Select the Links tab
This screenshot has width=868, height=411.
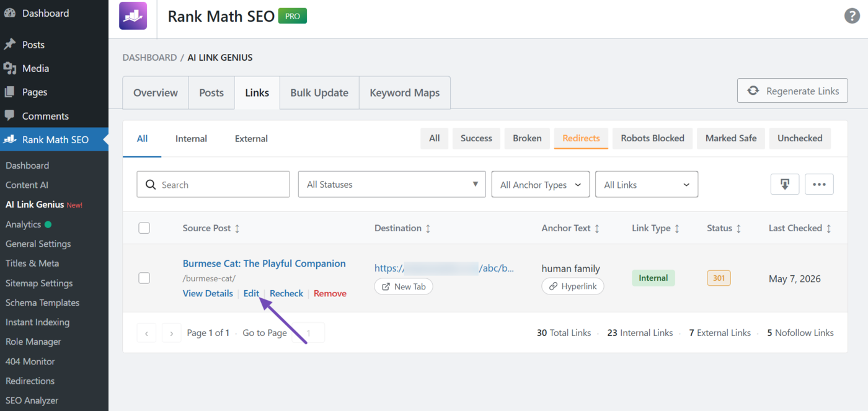257,92
